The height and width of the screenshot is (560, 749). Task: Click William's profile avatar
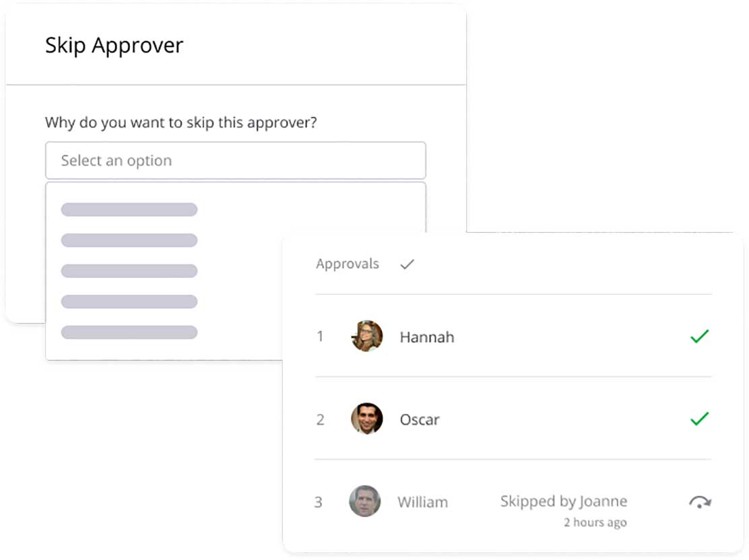(365, 501)
